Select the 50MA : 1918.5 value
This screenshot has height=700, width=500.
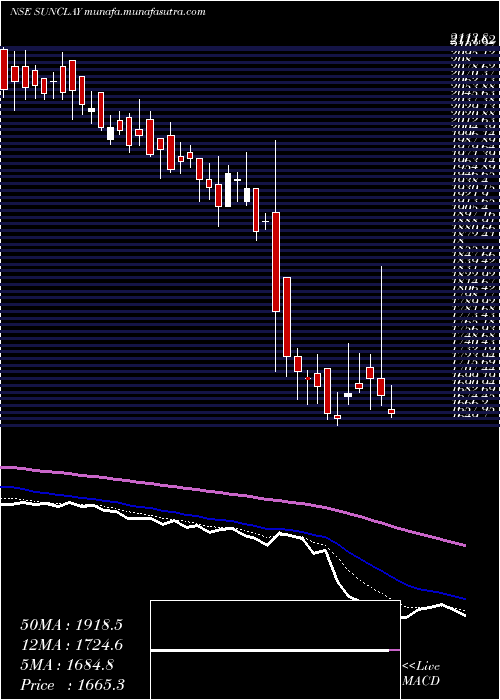click(x=71, y=625)
